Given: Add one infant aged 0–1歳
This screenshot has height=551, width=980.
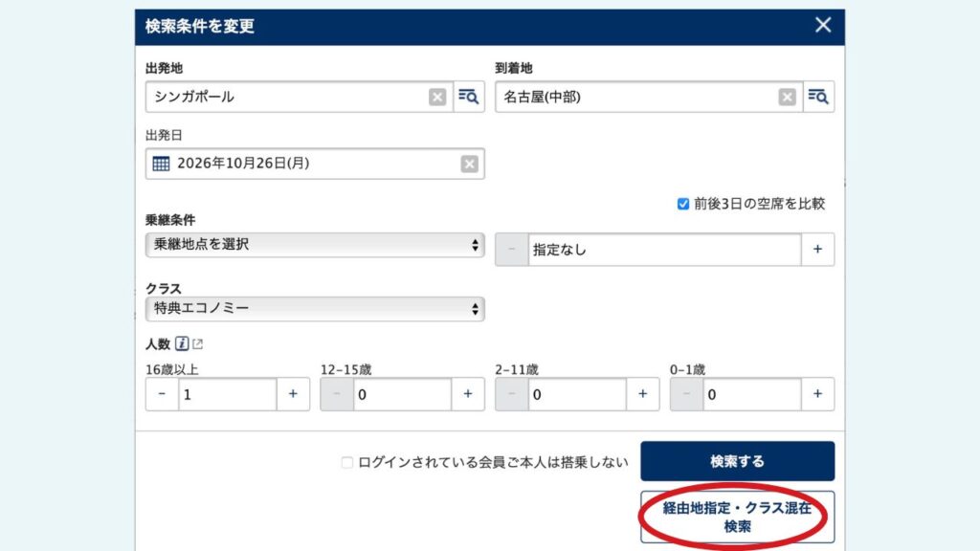Looking at the screenshot, I should pos(817,394).
